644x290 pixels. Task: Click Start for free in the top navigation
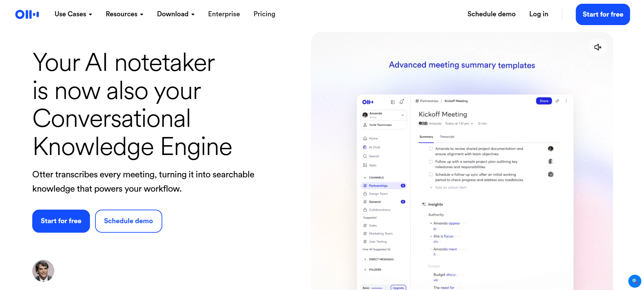pyautogui.click(x=603, y=14)
